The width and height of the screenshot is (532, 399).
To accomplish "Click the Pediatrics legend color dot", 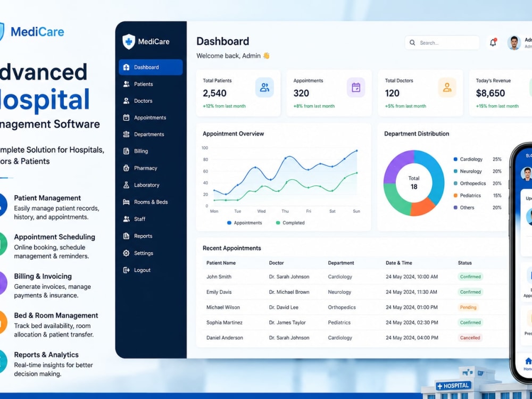I will coord(456,195).
